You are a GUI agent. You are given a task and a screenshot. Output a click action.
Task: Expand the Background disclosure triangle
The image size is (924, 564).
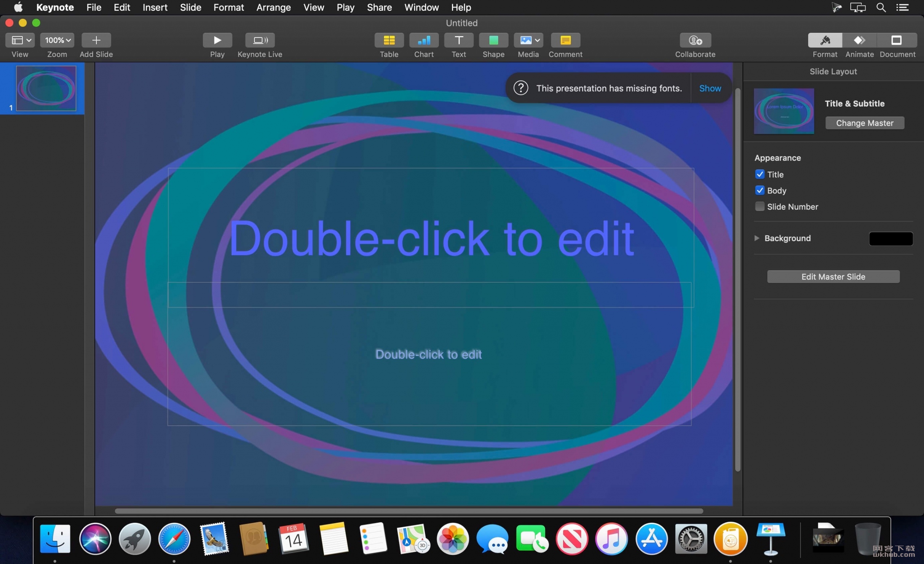(757, 238)
